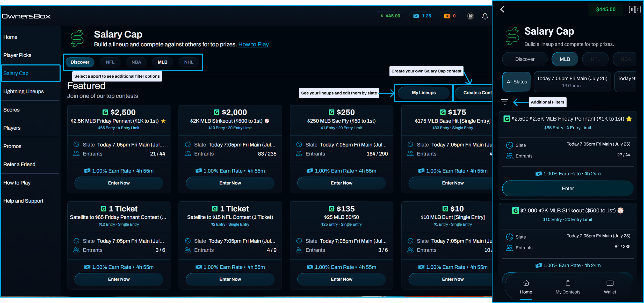Tap the green $445.00 balance in mobile panel
644x303 pixels.
coord(606,10)
